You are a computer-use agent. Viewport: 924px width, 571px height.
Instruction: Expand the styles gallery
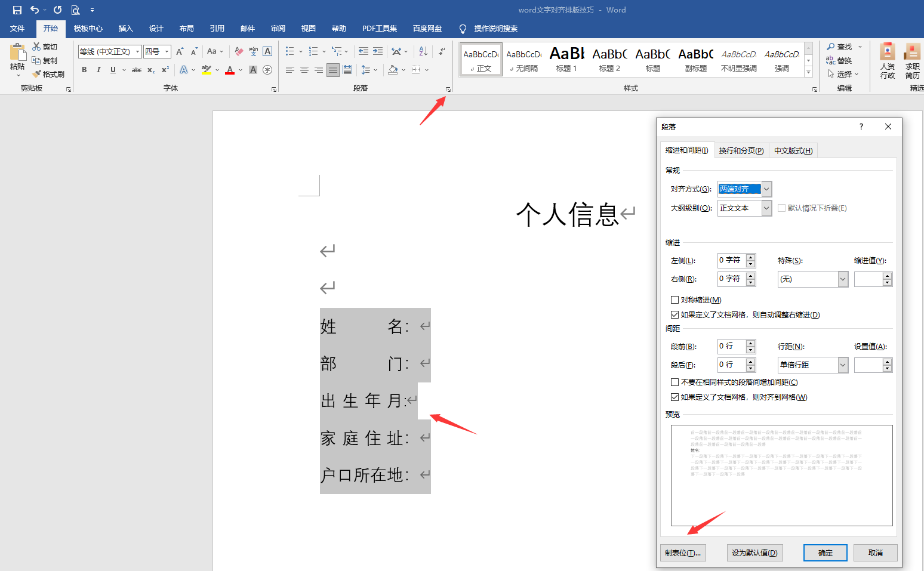[809, 72]
